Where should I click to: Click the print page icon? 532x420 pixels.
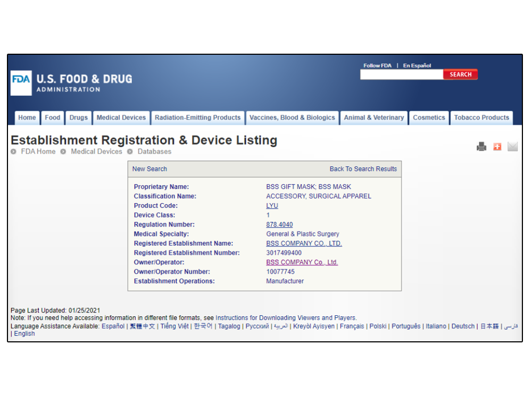481,146
